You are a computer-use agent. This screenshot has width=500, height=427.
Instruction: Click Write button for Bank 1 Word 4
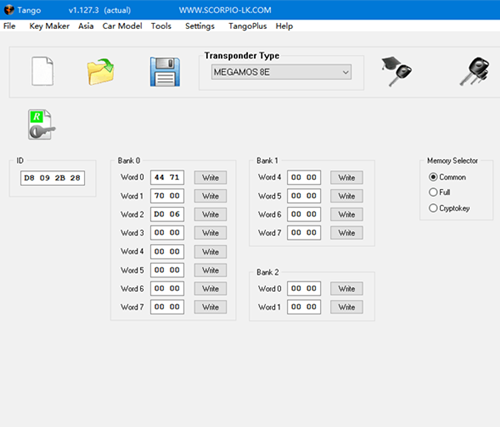click(x=347, y=178)
